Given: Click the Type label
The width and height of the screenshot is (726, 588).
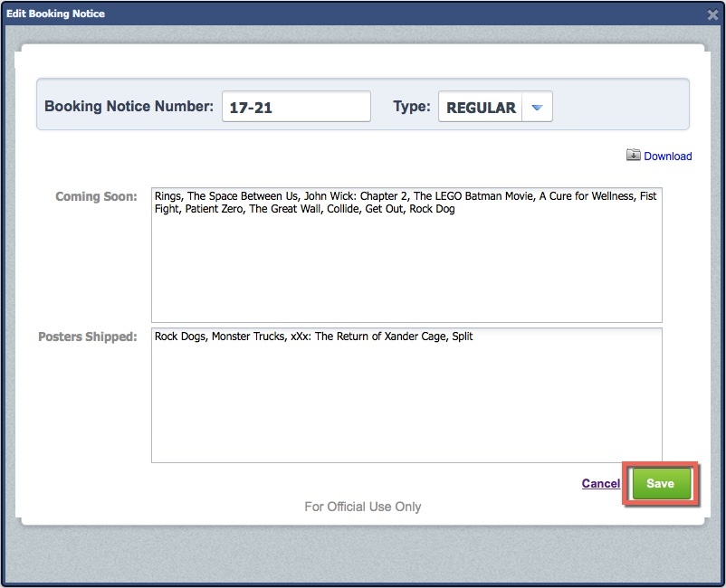Looking at the screenshot, I should click(x=411, y=107).
